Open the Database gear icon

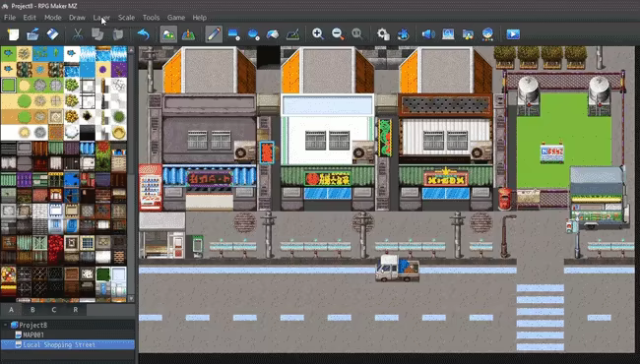click(383, 34)
